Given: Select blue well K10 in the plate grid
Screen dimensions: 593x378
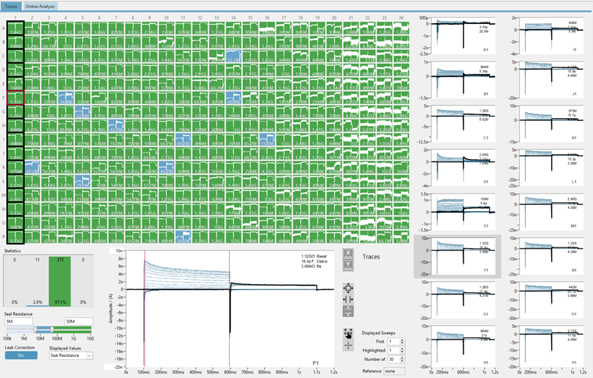Looking at the screenshot, I should [x=166, y=168].
